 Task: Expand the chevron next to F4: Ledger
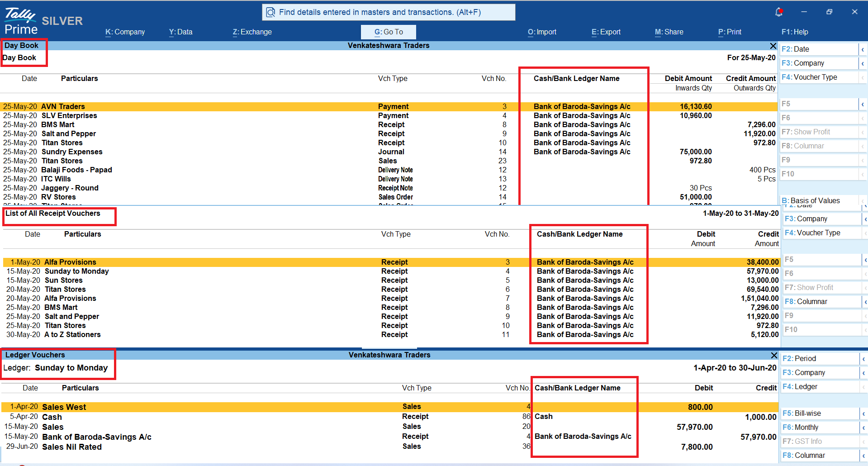click(x=864, y=387)
